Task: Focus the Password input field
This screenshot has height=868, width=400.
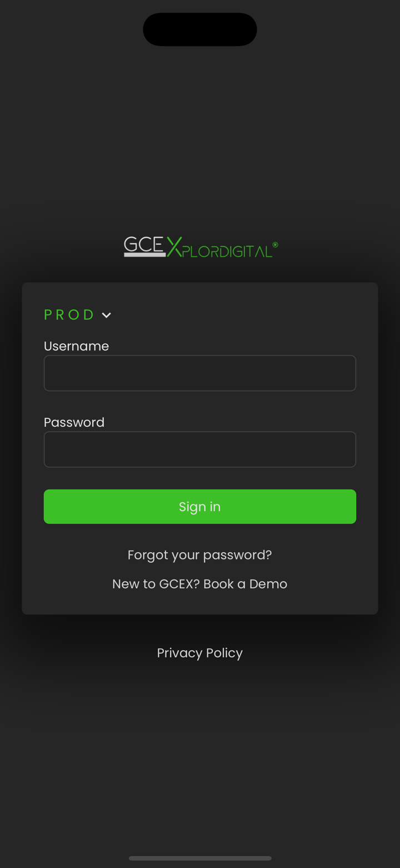Action: [200, 450]
